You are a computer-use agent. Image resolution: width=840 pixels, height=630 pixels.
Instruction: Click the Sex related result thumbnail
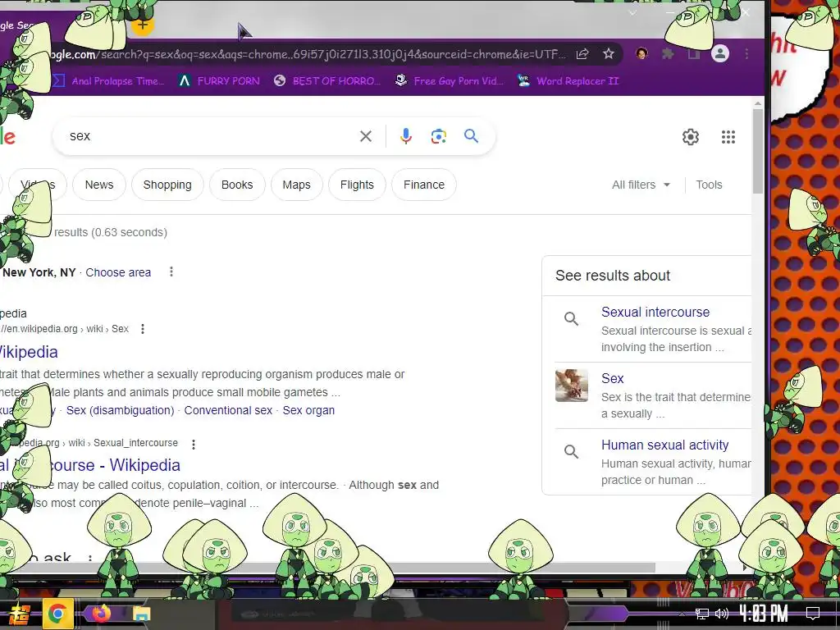pyautogui.click(x=572, y=386)
